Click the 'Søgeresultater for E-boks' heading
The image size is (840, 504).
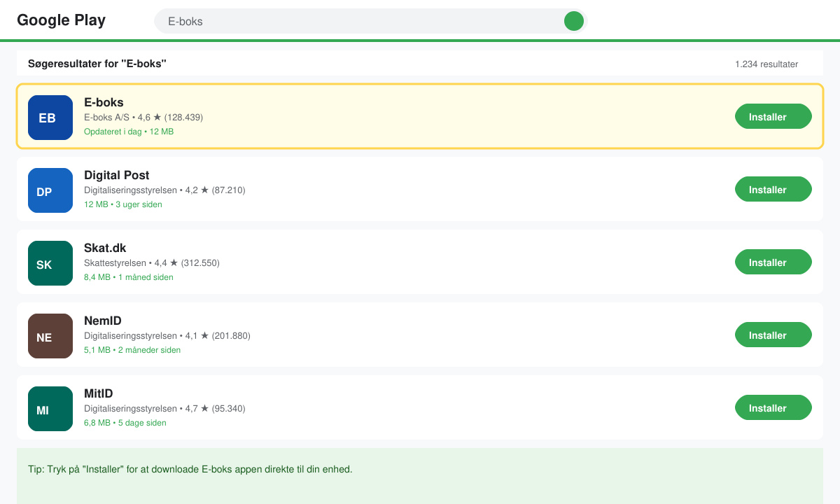click(x=97, y=64)
